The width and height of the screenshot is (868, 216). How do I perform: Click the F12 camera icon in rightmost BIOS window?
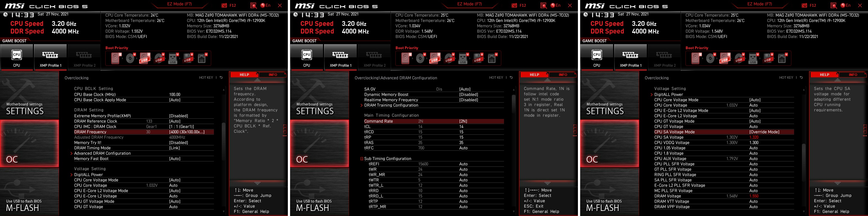804,5
